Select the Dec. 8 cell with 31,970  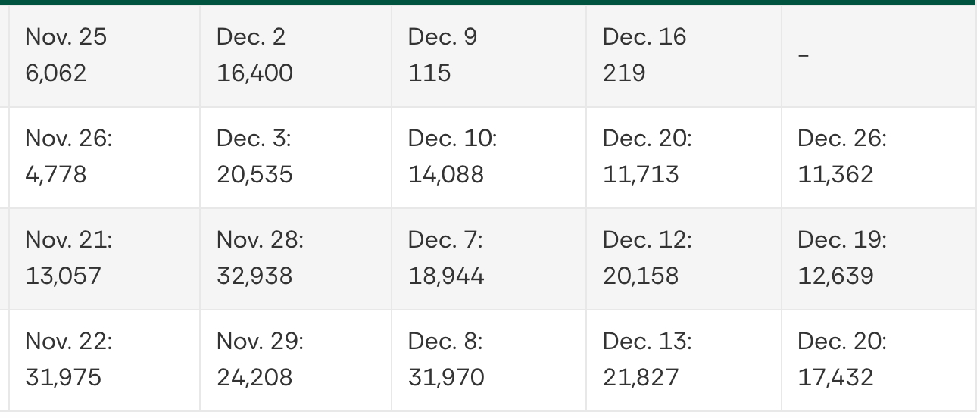(446, 360)
